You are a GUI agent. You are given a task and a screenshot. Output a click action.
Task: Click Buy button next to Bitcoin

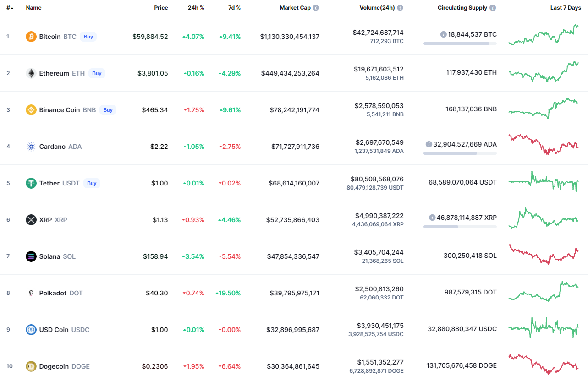pyautogui.click(x=88, y=37)
